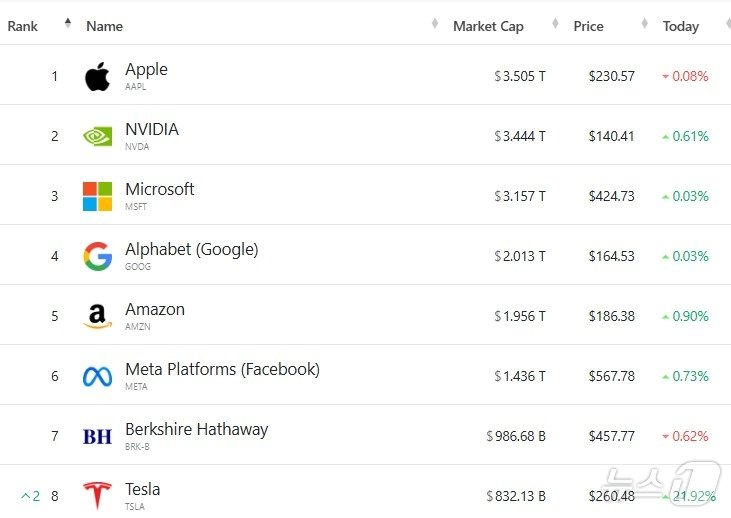Sort by Market Cap column header
The width and height of the screenshot is (731, 518).
click(488, 26)
